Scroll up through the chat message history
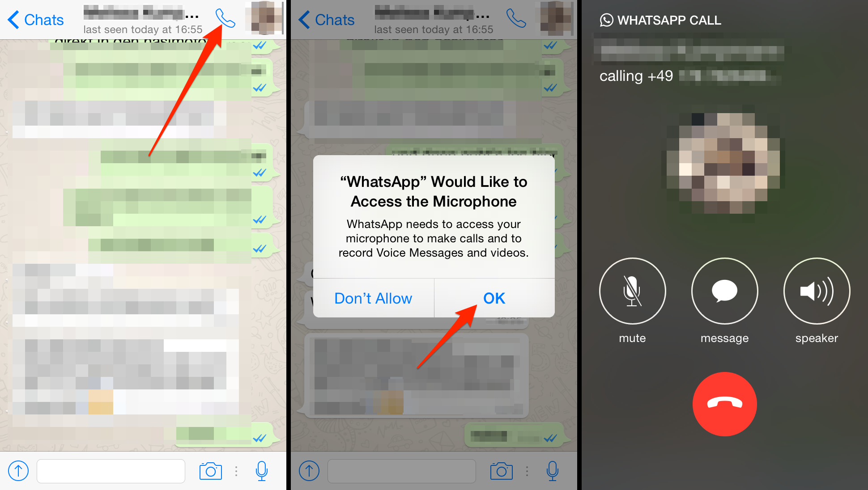The width and height of the screenshot is (868, 490). (143, 238)
